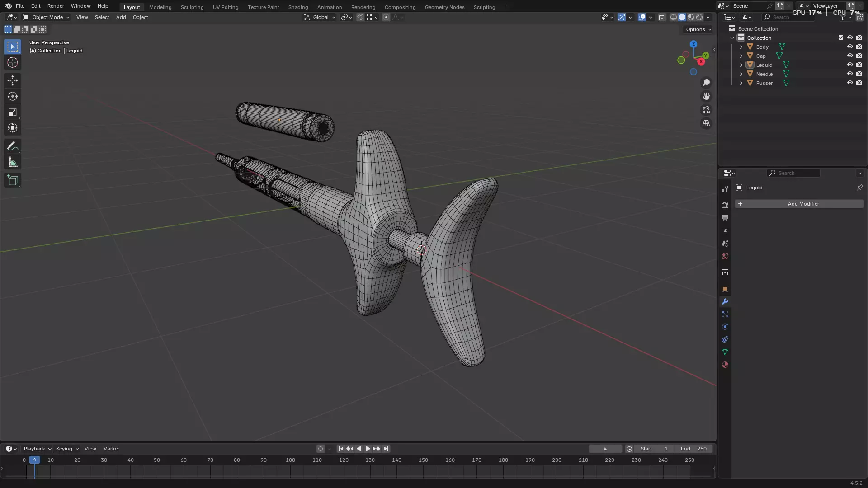Switch to the Sculpting workspace tab
This screenshot has width=868, height=488.
pos(192,7)
